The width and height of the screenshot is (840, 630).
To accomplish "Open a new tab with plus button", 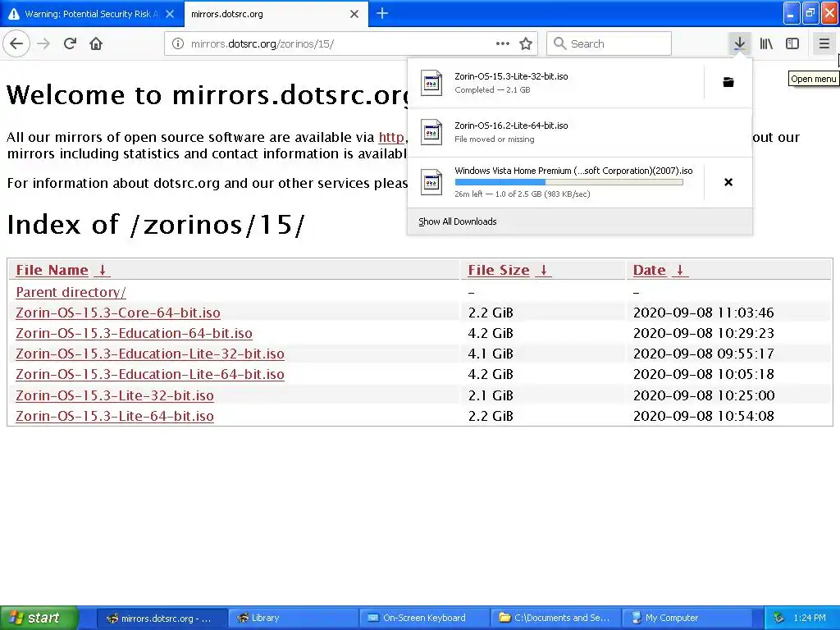I will 382,13.
